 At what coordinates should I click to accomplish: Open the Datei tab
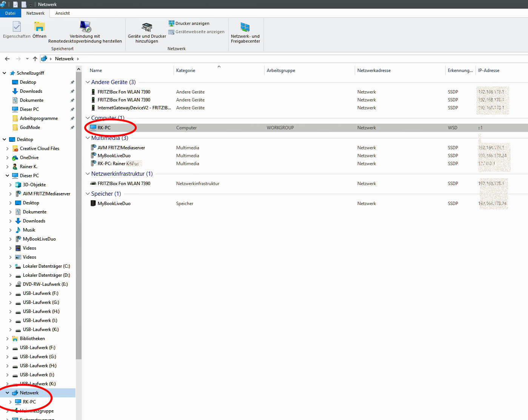(11, 13)
